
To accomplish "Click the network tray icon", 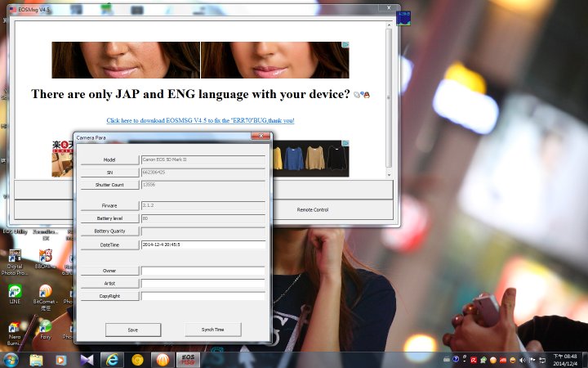I will click(542, 360).
